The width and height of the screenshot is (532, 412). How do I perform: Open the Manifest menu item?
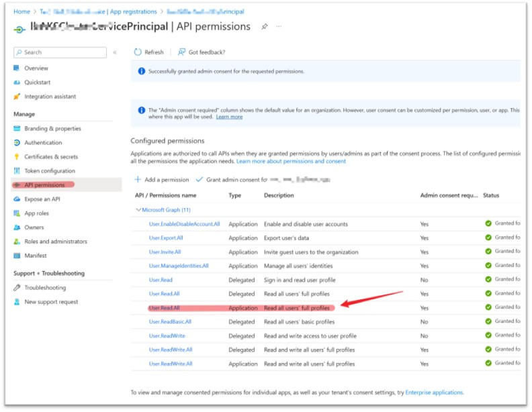[x=36, y=256]
